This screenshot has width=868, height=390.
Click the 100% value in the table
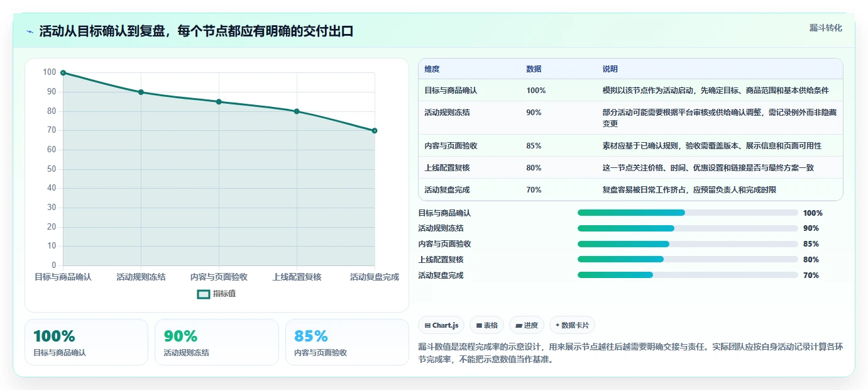click(x=536, y=91)
